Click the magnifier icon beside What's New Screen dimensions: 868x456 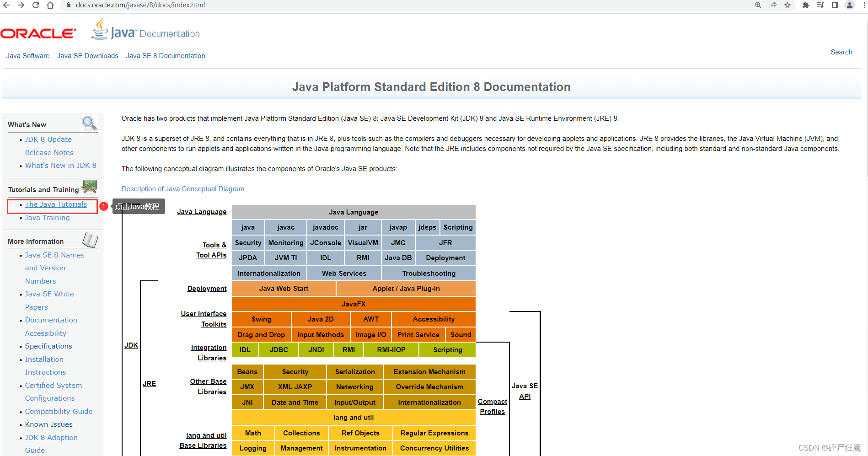[89, 123]
